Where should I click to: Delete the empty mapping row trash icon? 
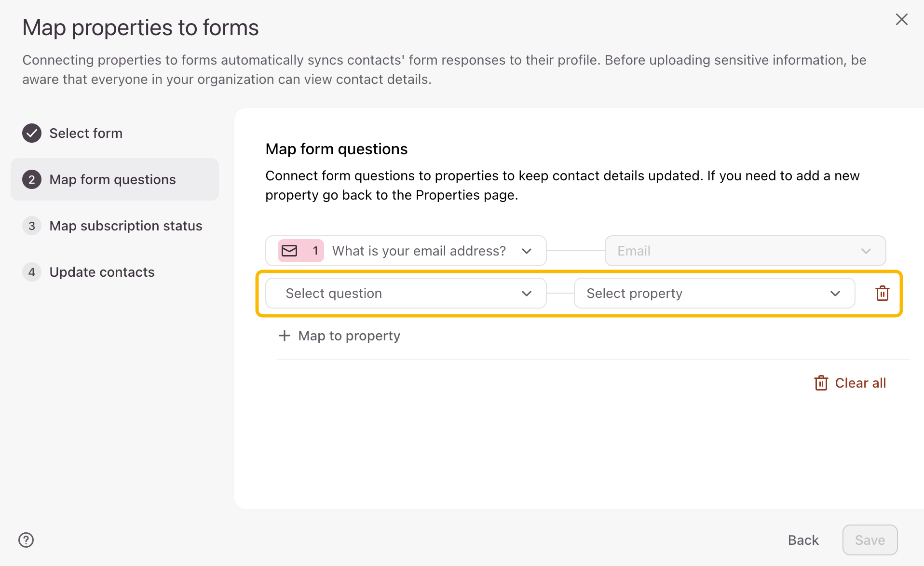tap(882, 293)
